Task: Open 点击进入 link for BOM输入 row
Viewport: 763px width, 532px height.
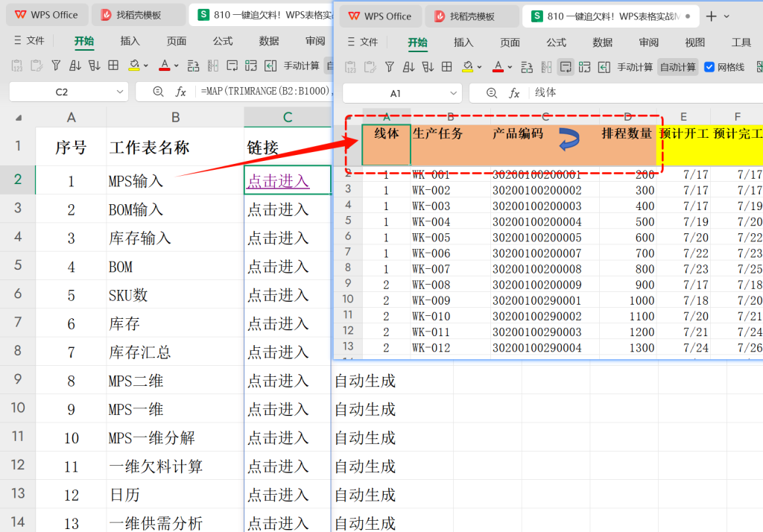Action: coord(278,210)
